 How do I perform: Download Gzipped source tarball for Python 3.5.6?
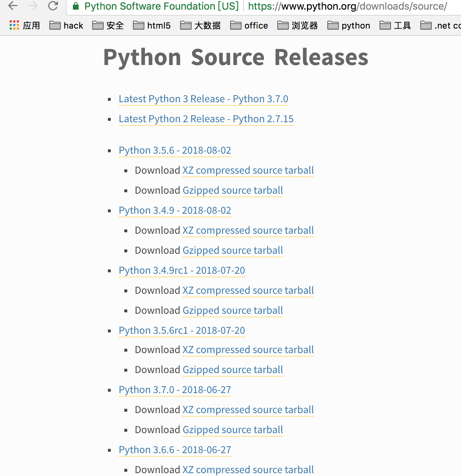[233, 190]
